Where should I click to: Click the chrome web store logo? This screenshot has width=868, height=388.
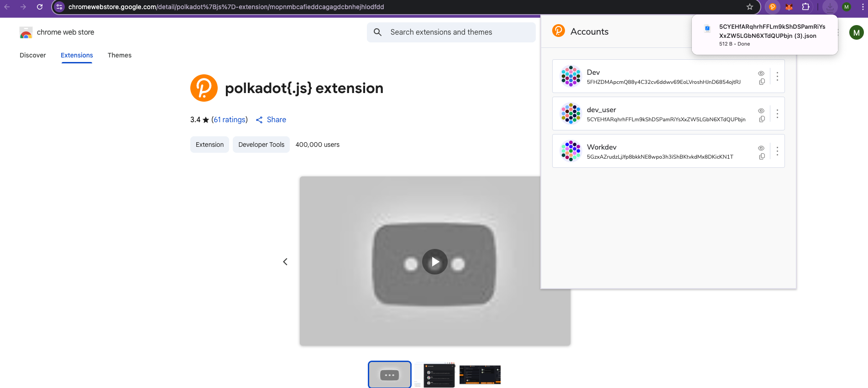pyautogui.click(x=26, y=32)
